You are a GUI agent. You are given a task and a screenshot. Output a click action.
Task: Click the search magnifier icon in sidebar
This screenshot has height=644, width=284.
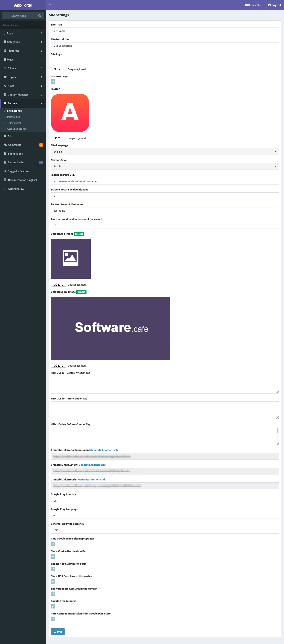[39, 16]
